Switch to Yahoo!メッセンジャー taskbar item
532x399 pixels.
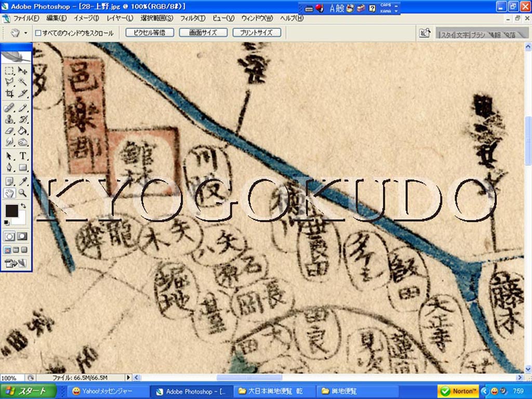tap(109, 391)
